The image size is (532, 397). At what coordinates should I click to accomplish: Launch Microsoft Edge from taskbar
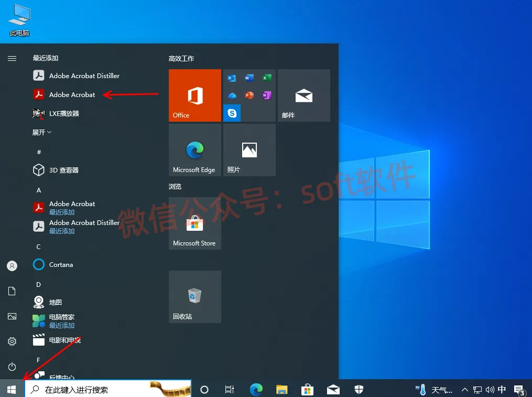pyautogui.click(x=256, y=390)
